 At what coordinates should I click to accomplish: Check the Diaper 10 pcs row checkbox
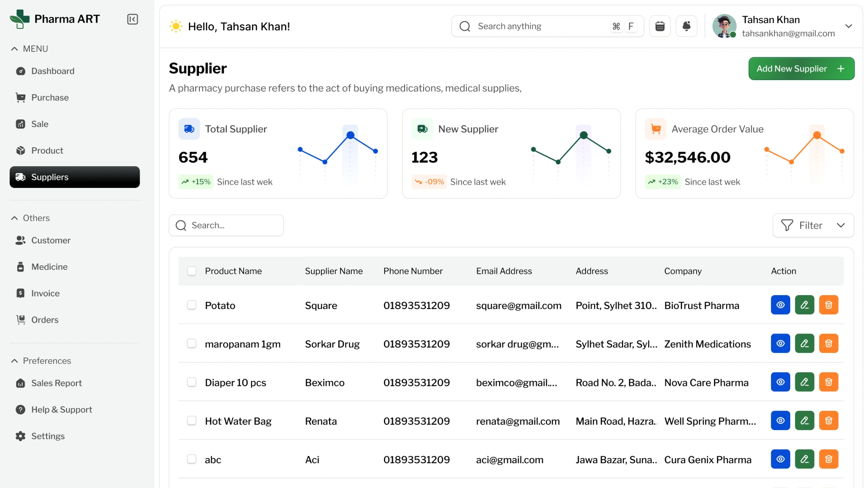(192, 382)
